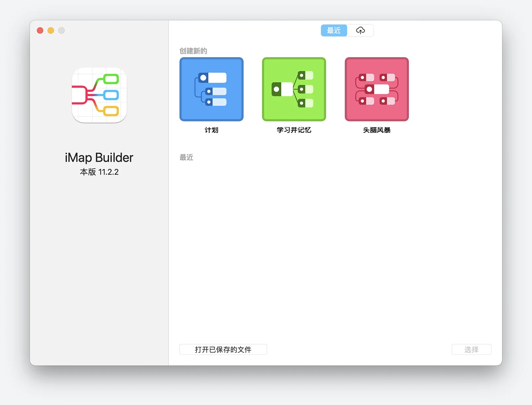Click the 计划 template label

(x=211, y=130)
